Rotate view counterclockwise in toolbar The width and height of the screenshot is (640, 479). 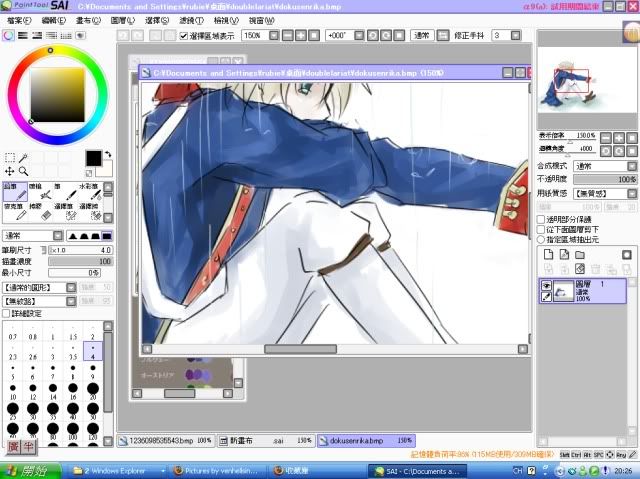[x=373, y=35]
